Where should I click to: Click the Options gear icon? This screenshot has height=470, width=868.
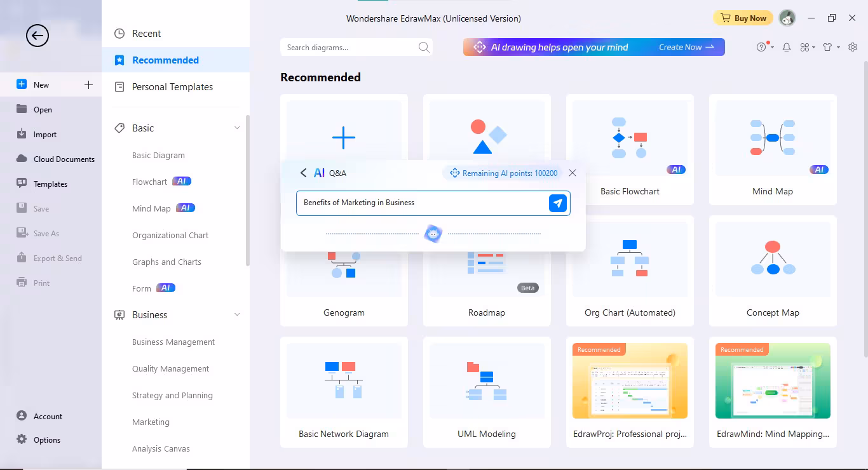coord(22,440)
